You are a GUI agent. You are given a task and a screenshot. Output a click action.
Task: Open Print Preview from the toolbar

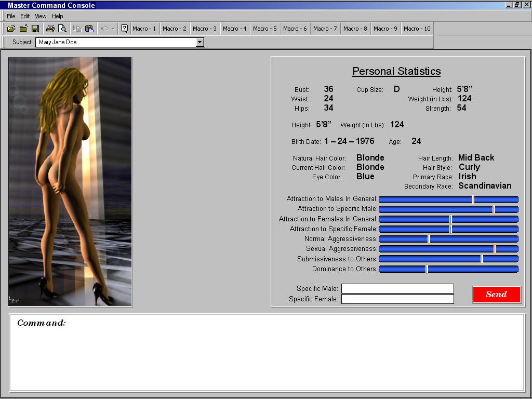point(62,29)
